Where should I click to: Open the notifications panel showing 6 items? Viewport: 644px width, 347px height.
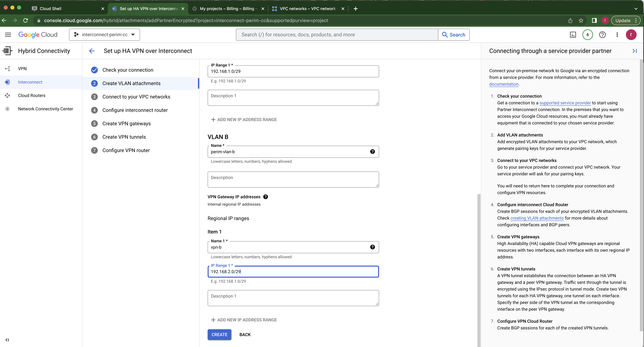[588, 34]
